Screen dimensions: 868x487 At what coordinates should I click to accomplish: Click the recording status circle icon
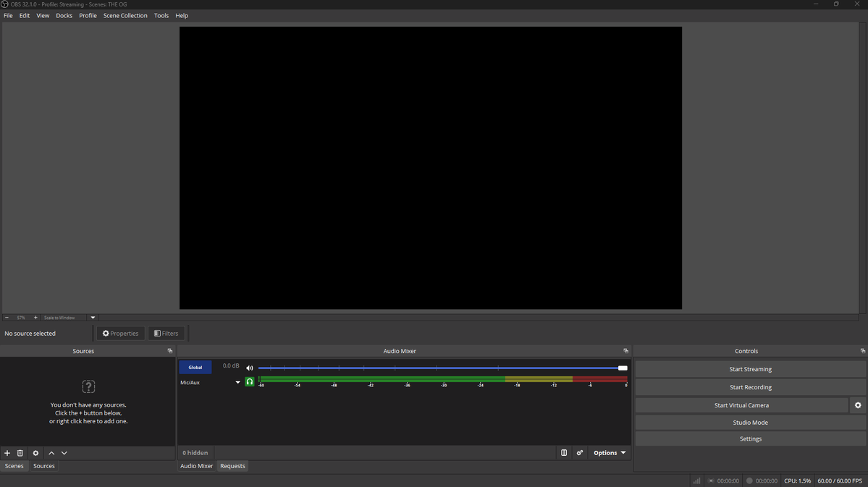[x=749, y=481]
